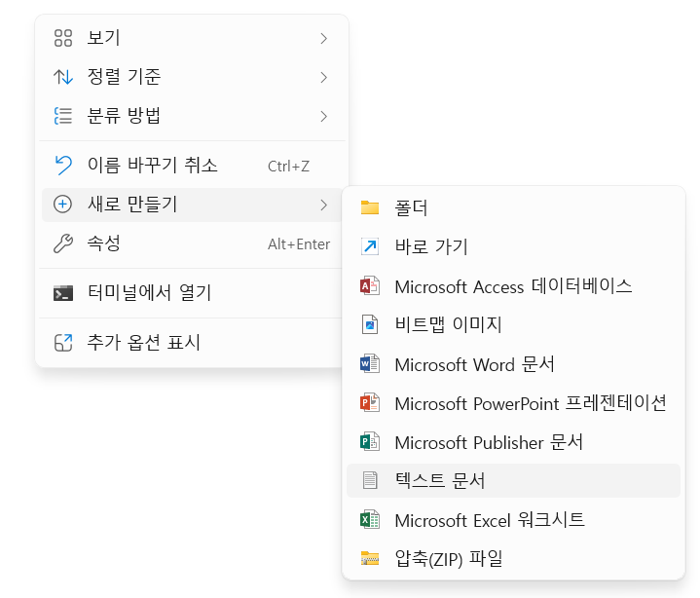This screenshot has height=598, width=700.
Task: Click the Microsoft PowerPoint 프레젠테이션 icon
Action: pyautogui.click(x=370, y=403)
